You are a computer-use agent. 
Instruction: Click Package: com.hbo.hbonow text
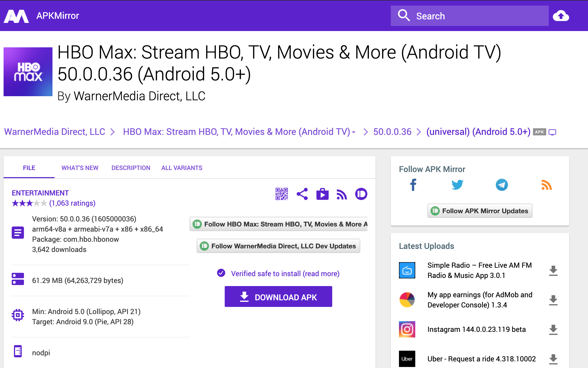(75, 239)
